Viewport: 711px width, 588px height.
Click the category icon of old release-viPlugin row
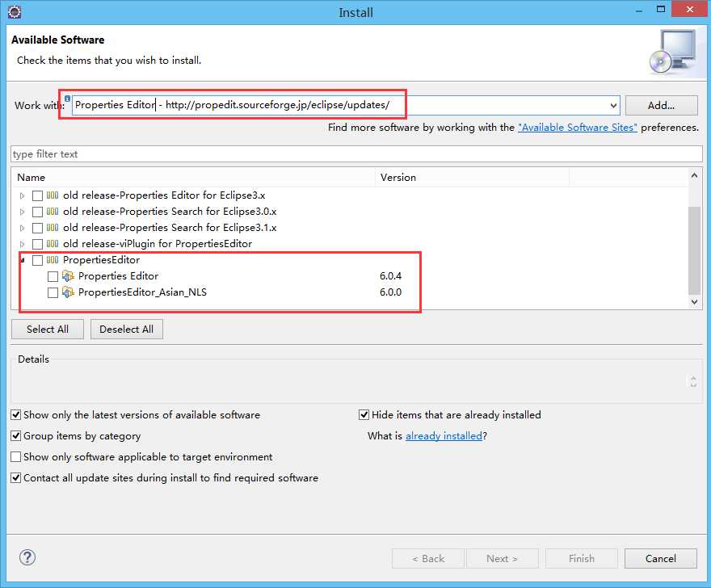53,243
